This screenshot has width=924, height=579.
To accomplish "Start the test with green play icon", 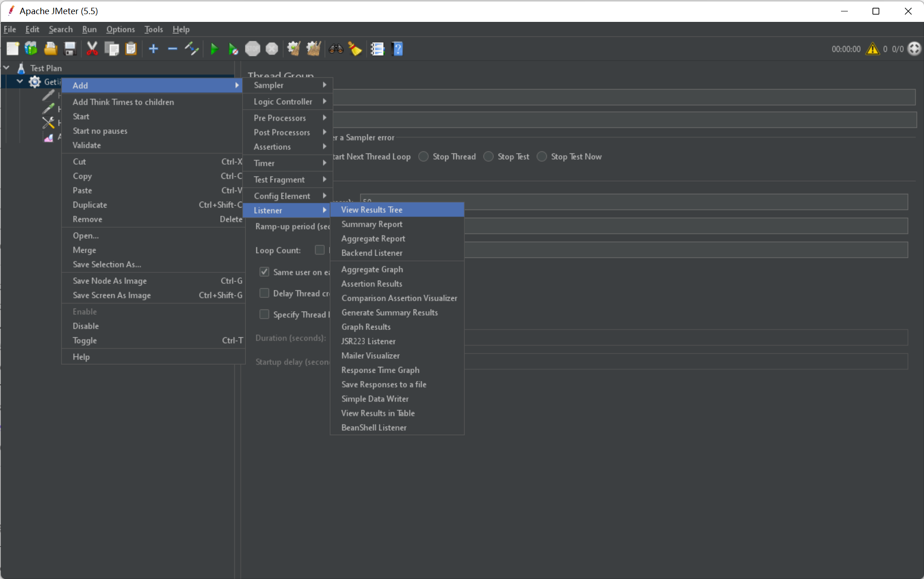I will [214, 49].
